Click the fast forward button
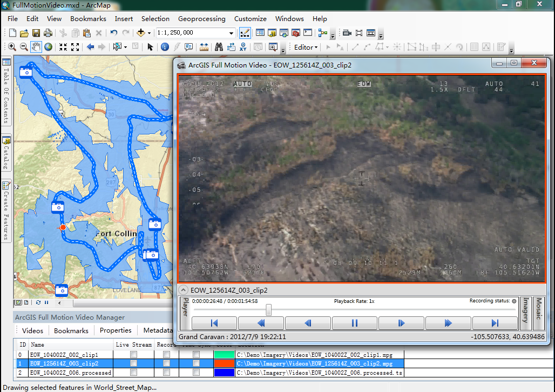This screenshot has width=555, height=392. click(x=448, y=323)
